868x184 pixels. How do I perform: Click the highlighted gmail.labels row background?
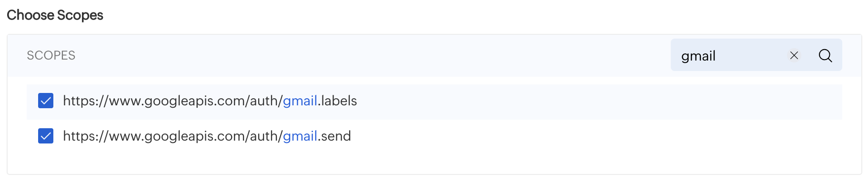(595, 102)
